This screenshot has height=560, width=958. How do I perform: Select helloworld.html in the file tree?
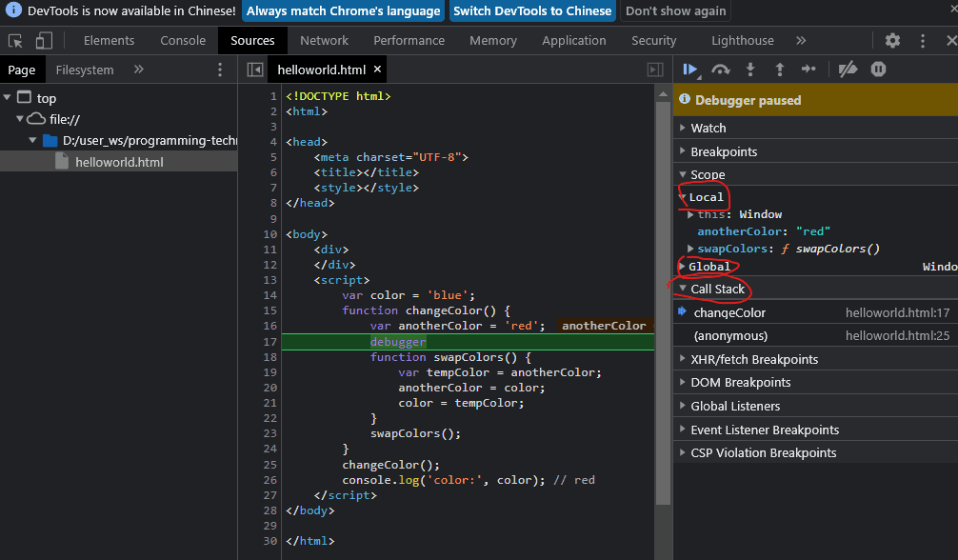[x=119, y=162]
